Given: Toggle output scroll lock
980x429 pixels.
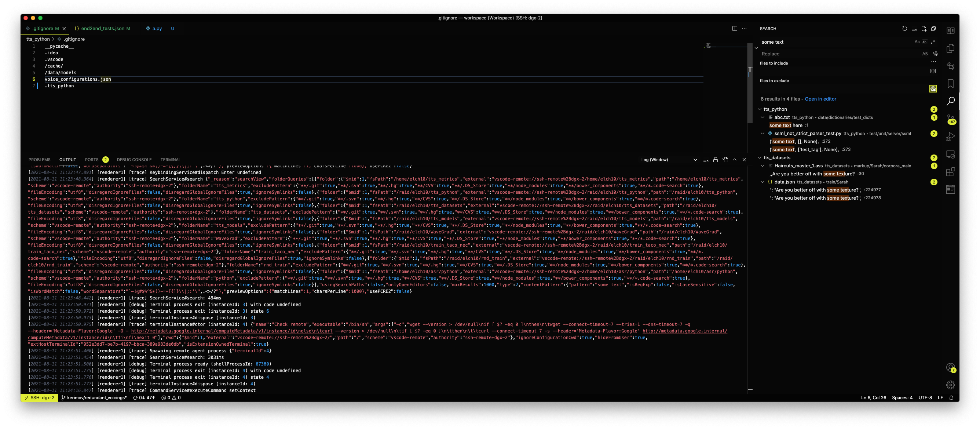Looking at the screenshot, I should point(715,160).
